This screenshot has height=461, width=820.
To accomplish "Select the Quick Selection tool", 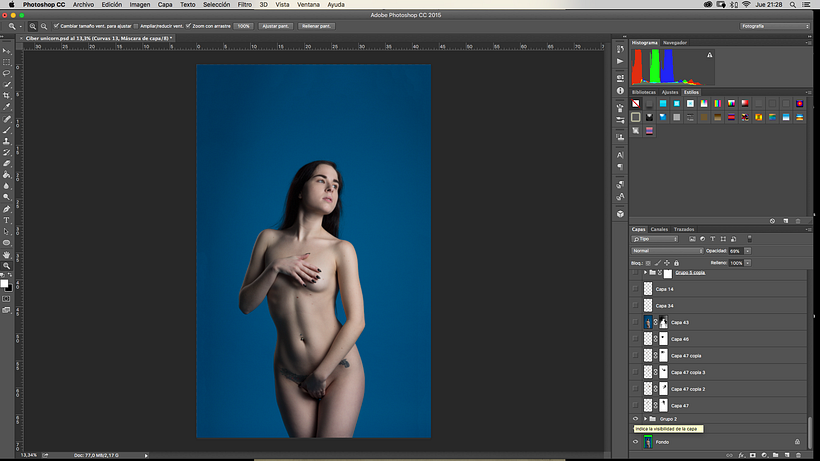I will (6, 84).
